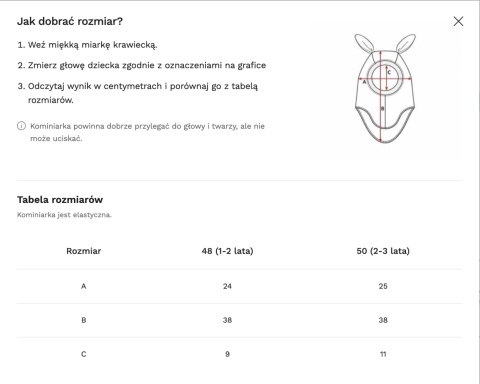Screen dimensions: 480x384
Task: Select row label C in size table
Action: click(x=84, y=354)
